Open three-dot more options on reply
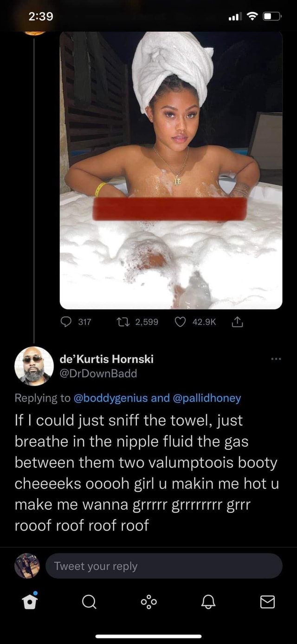This screenshot has height=644, width=297. tap(277, 359)
